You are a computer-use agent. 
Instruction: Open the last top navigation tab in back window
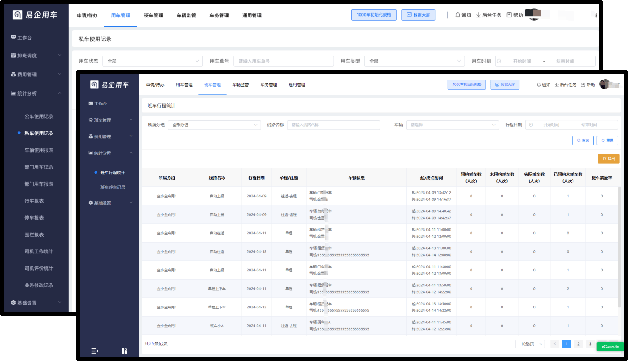(x=252, y=15)
